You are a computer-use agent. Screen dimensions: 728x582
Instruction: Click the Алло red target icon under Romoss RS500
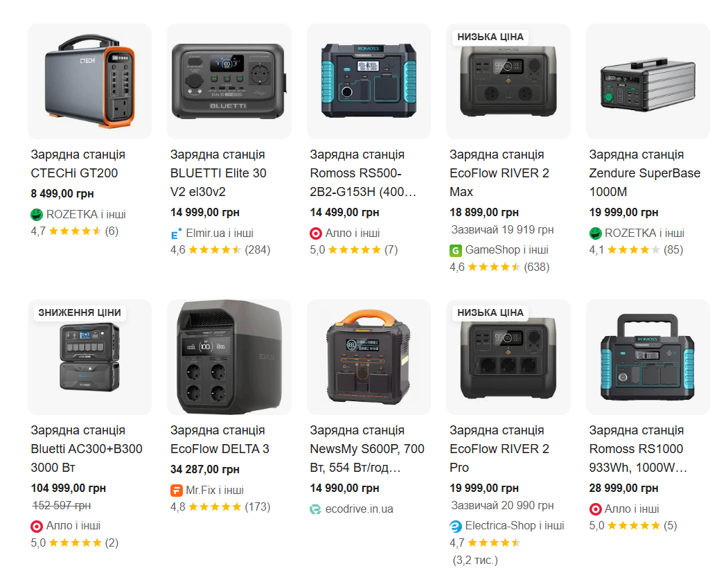pyautogui.click(x=316, y=233)
